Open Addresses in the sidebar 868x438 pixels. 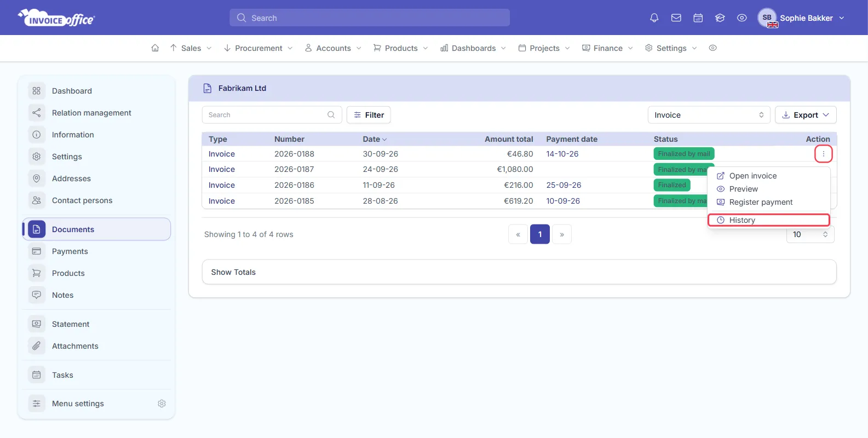pyautogui.click(x=96, y=178)
